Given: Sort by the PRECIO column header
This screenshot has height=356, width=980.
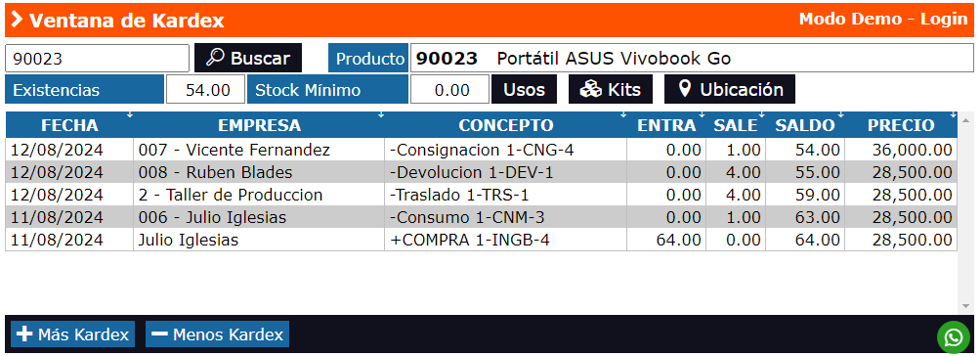Looking at the screenshot, I should click(901, 125).
